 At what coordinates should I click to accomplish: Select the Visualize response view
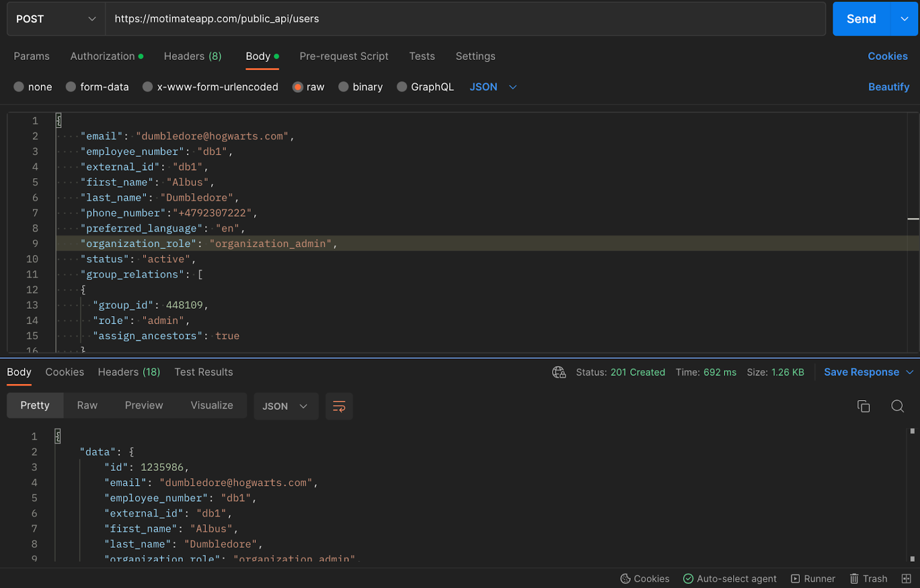[x=212, y=406]
